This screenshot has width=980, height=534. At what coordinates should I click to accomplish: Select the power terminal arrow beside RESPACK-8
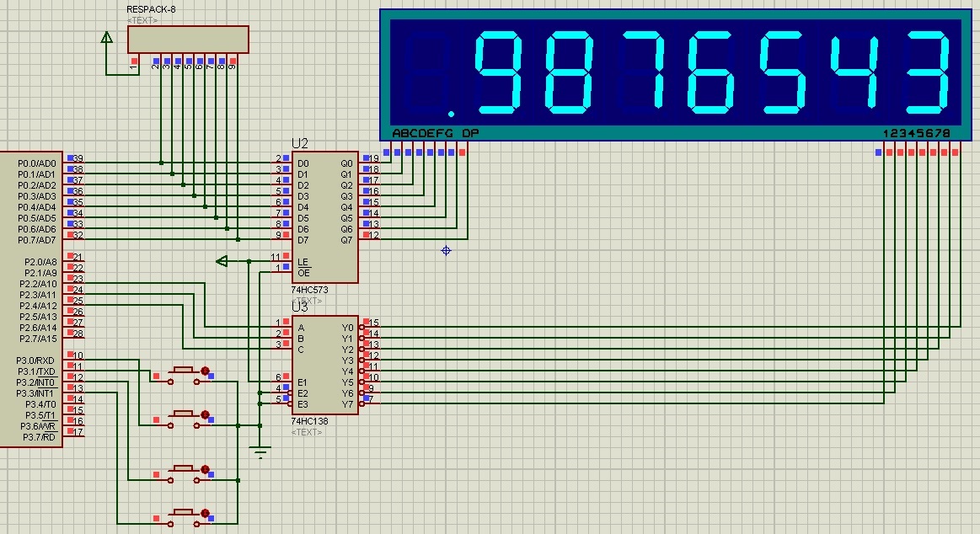(107, 38)
